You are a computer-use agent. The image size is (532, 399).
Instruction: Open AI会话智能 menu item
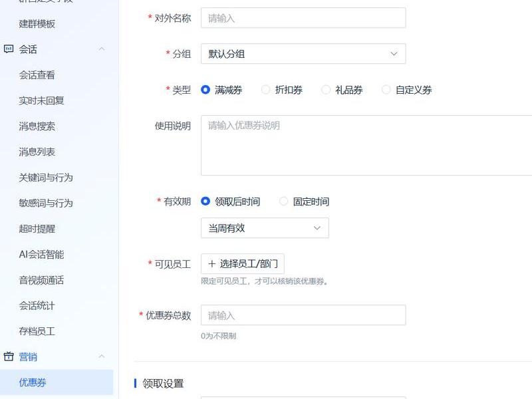coord(41,254)
